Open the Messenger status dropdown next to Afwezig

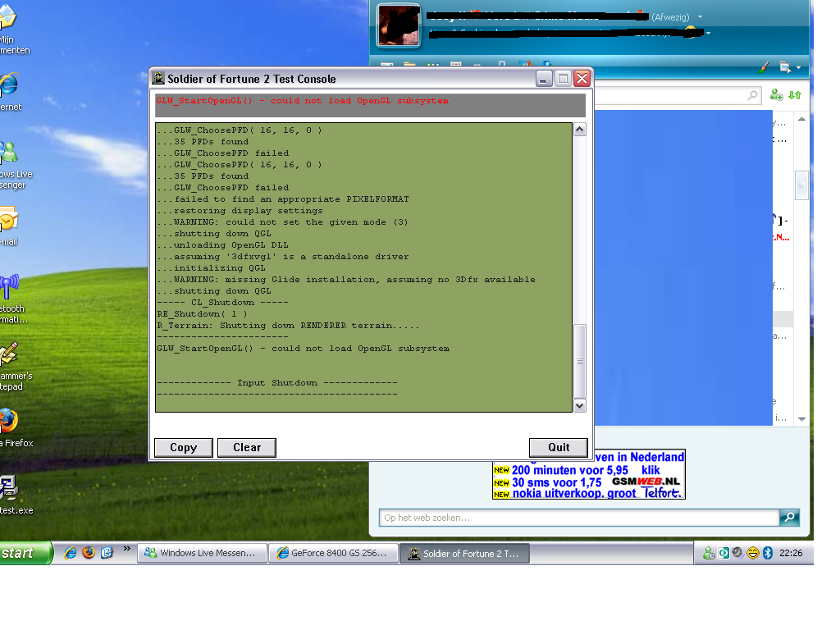click(700, 17)
